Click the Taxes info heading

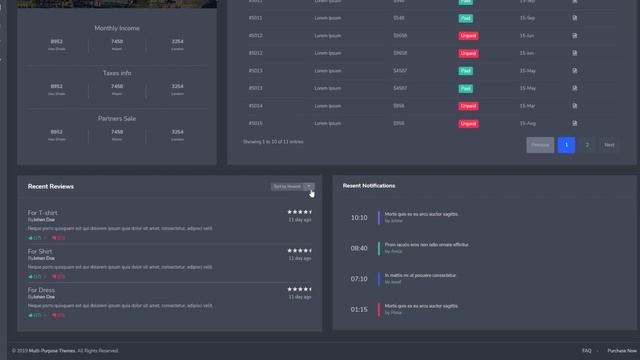point(117,73)
